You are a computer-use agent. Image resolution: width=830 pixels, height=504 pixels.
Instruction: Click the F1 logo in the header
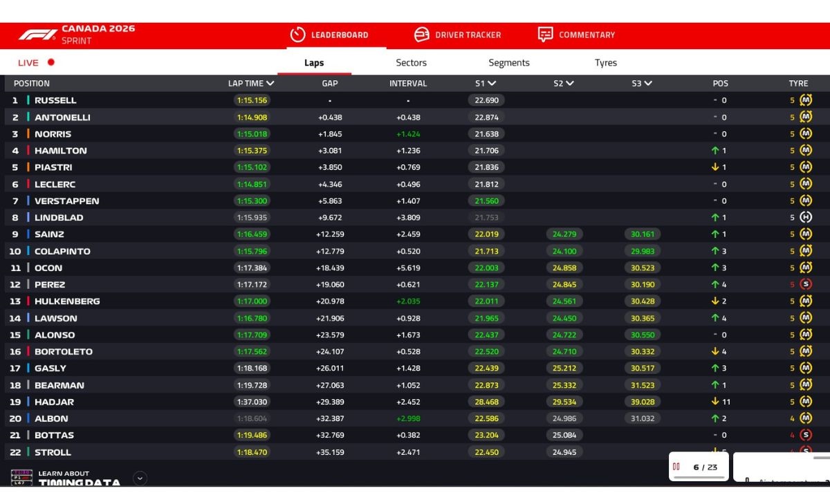(x=37, y=35)
